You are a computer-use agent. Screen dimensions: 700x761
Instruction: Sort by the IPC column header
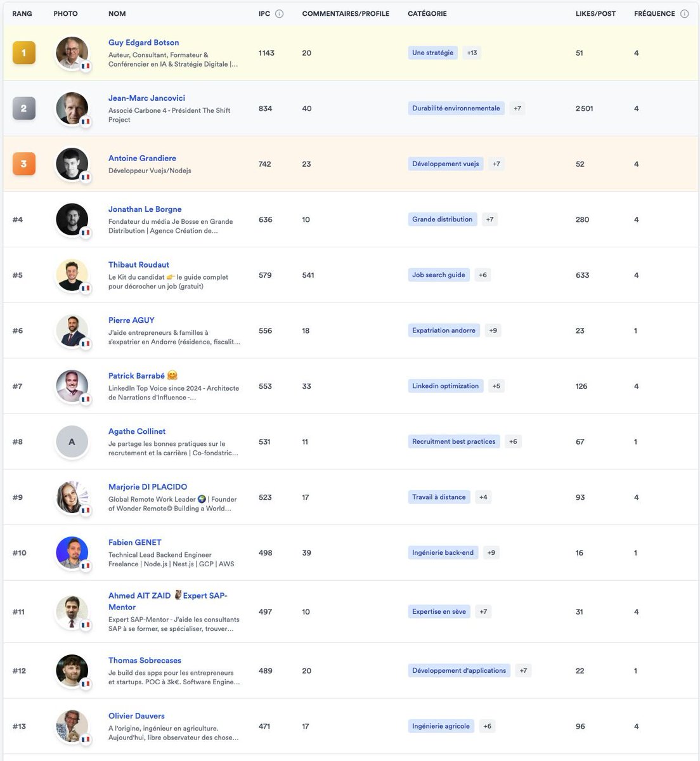tap(264, 14)
